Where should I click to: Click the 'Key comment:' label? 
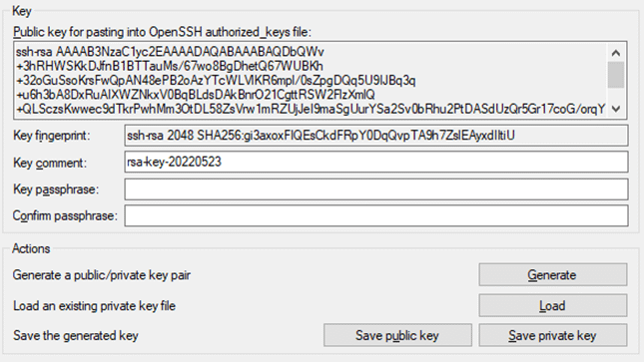(50, 163)
